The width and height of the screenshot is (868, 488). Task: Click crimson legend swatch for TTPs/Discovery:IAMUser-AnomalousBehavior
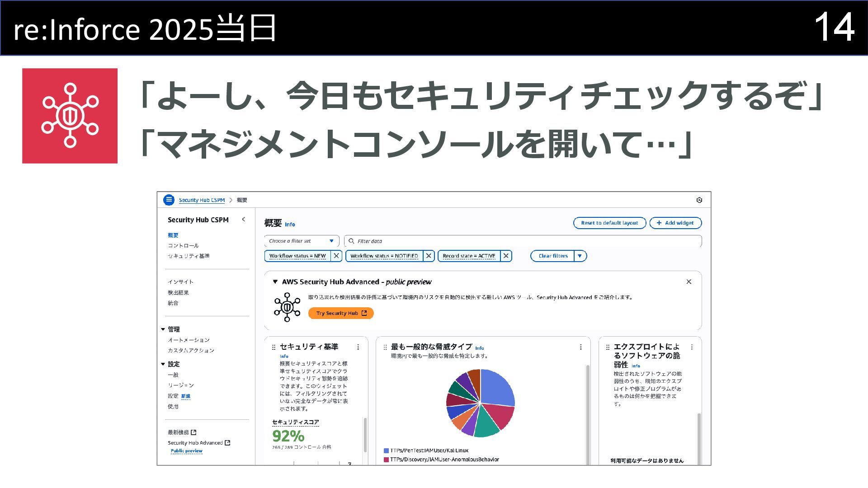(x=386, y=460)
